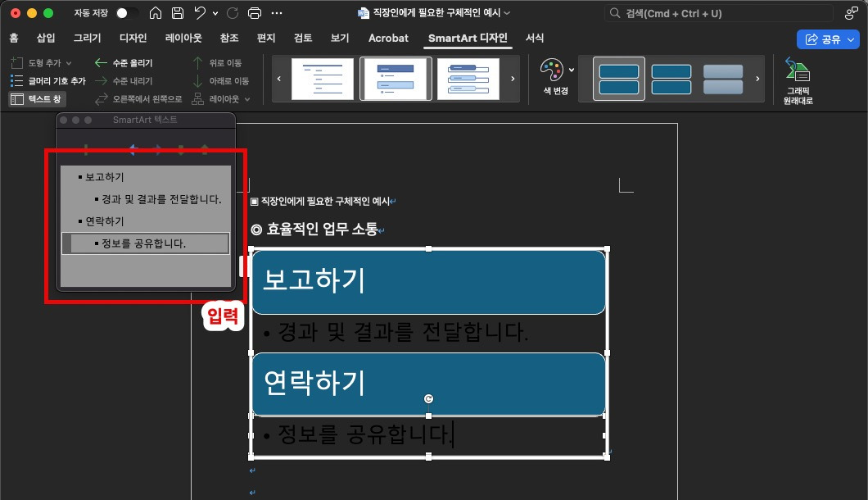
Task: Show more SmartArt styles arrow
Action: pos(757,79)
